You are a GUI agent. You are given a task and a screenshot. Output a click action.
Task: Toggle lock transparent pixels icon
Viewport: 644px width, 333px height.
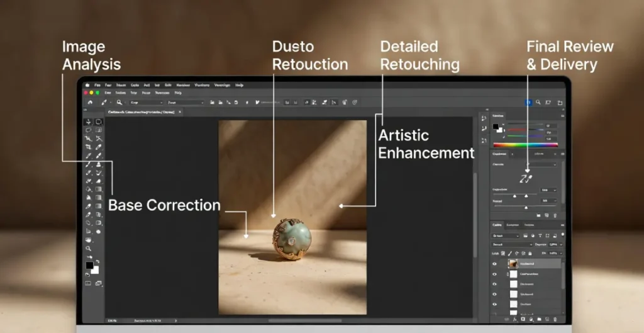point(503,254)
